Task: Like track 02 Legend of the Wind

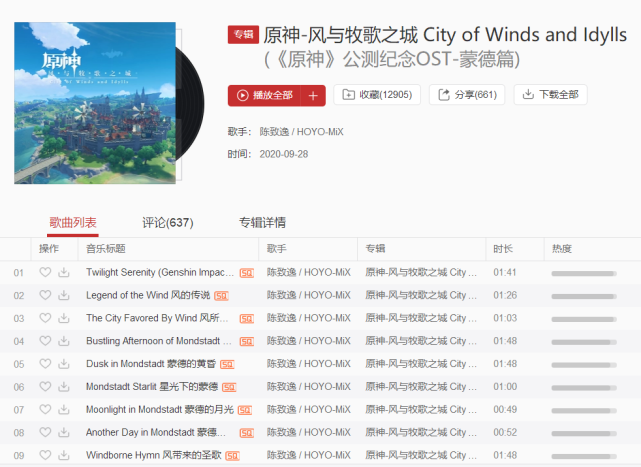Action: pos(45,295)
